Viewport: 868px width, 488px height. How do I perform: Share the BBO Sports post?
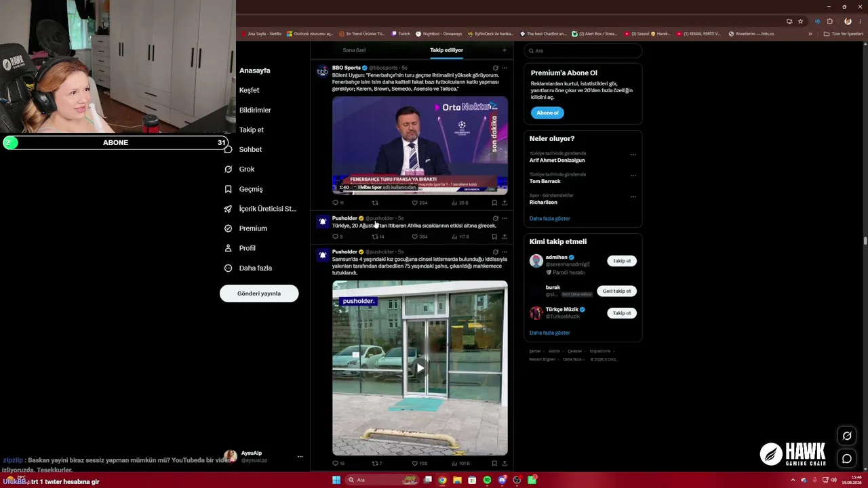coord(505,203)
